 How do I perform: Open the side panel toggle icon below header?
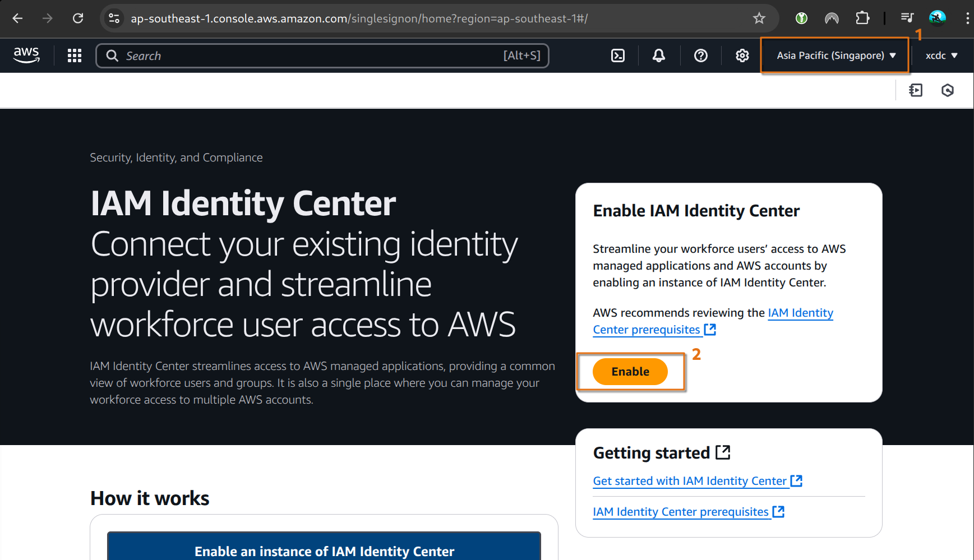click(x=916, y=90)
